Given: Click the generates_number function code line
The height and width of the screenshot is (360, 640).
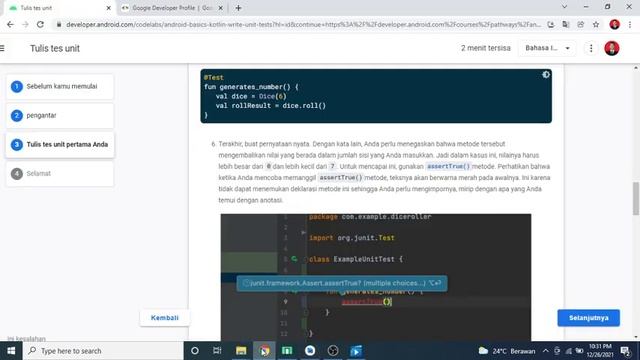Looking at the screenshot, I should point(251,87).
